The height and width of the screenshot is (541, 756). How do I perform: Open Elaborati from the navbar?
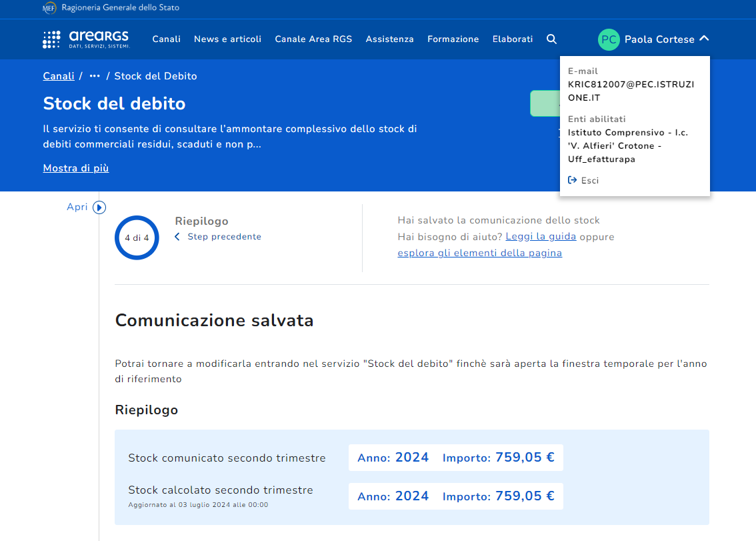[x=513, y=39]
